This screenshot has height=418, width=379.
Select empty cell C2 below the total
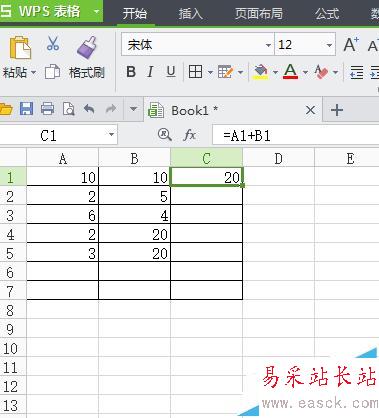coord(207,196)
